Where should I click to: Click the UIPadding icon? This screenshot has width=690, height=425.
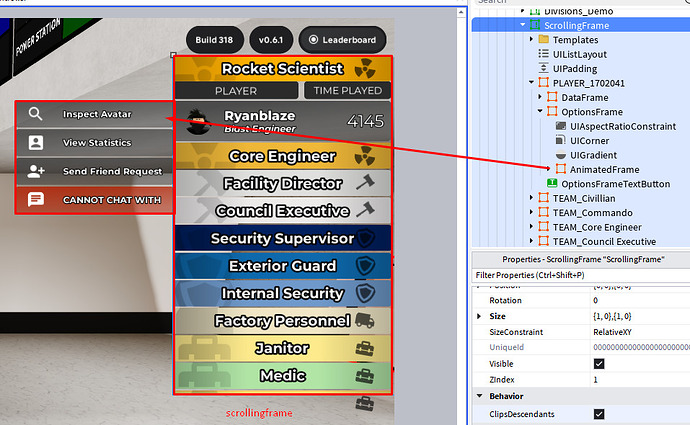coord(543,68)
